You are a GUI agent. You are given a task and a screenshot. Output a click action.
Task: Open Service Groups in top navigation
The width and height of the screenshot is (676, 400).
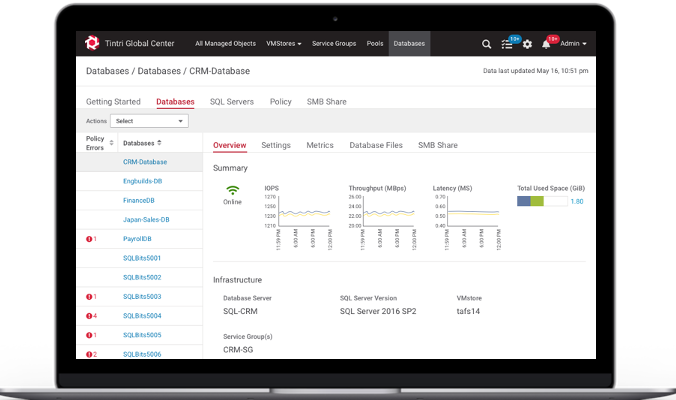point(334,44)
